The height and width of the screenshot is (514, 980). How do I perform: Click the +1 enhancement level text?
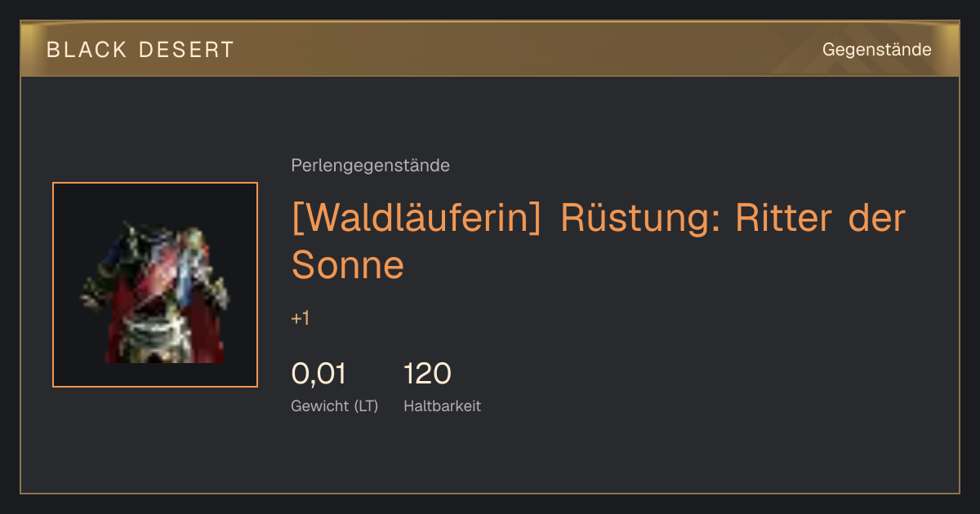coord(301,318)
